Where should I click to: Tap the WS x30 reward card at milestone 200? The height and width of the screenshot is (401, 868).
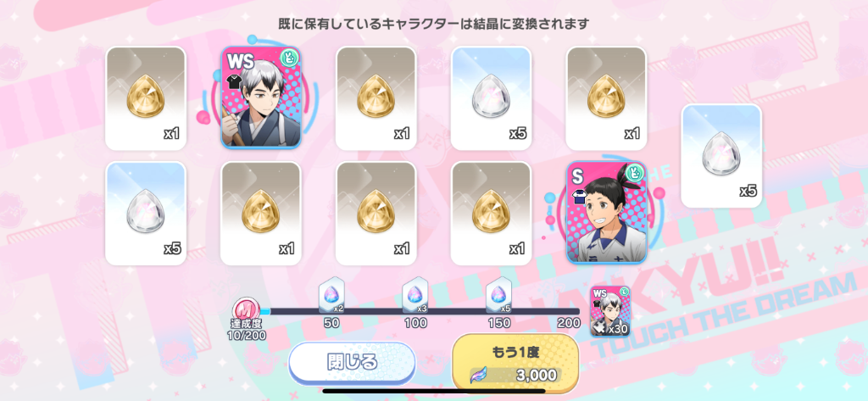pos(609,311)
